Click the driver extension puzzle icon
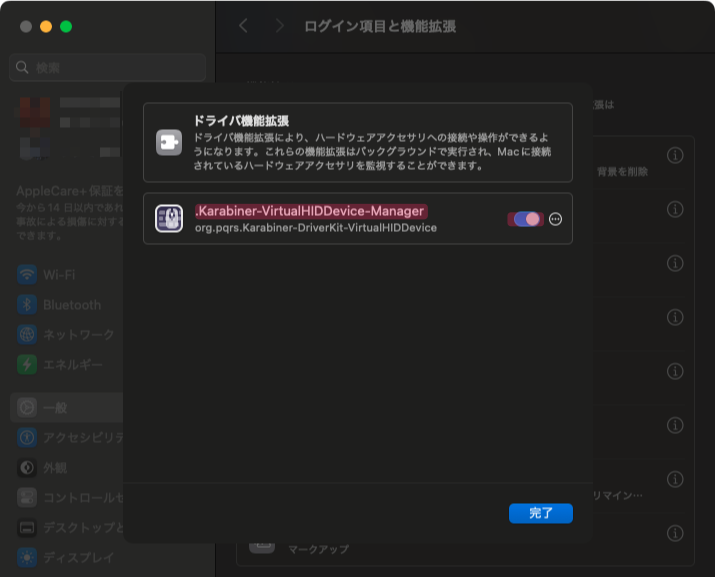 169,142
